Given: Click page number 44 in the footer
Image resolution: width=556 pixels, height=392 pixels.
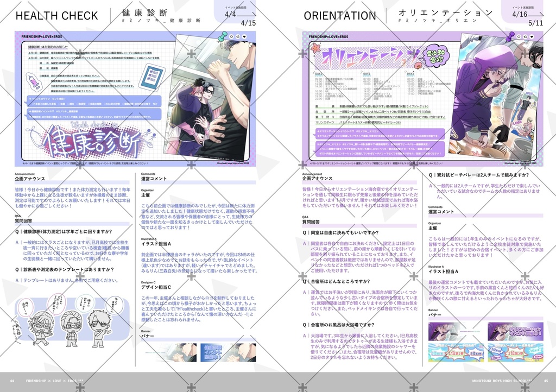Looking at the screenshot, I should pos(12,381).
